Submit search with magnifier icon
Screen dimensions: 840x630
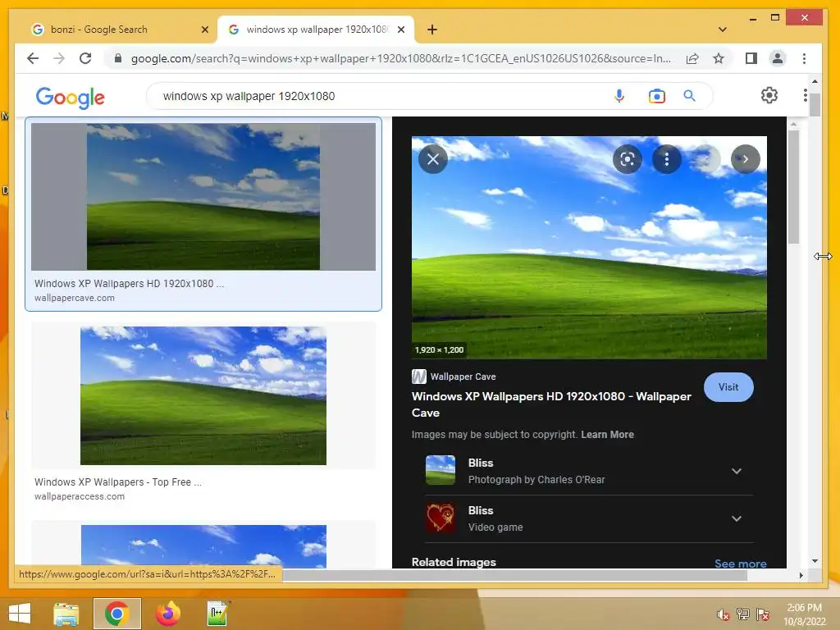(689, 96)
